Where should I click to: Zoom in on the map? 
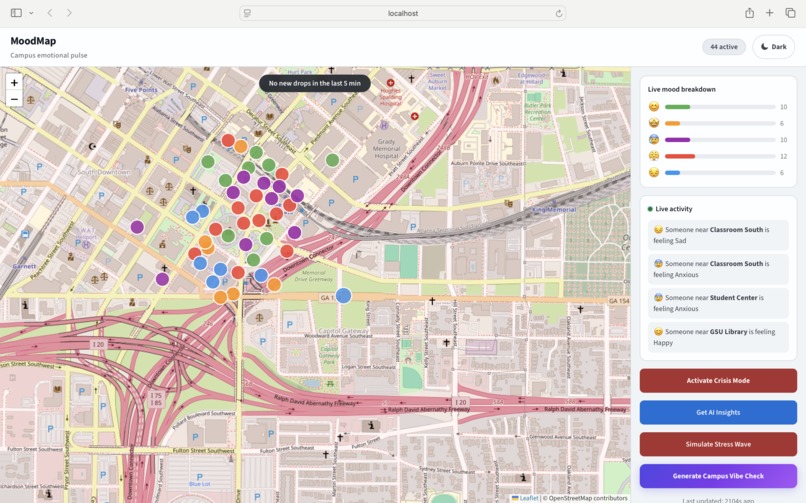[14, 82]
